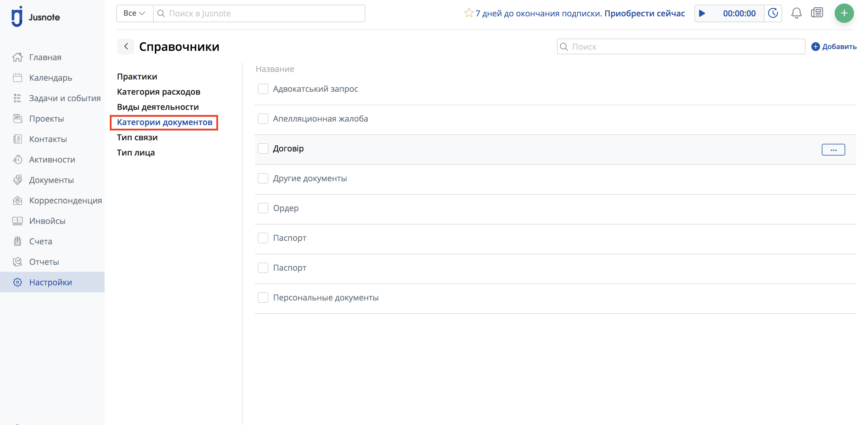The width and height of the screenshot is (868, 425).
Task: Open Проекты in the sidebar
Action: click(x=46, y=119)
